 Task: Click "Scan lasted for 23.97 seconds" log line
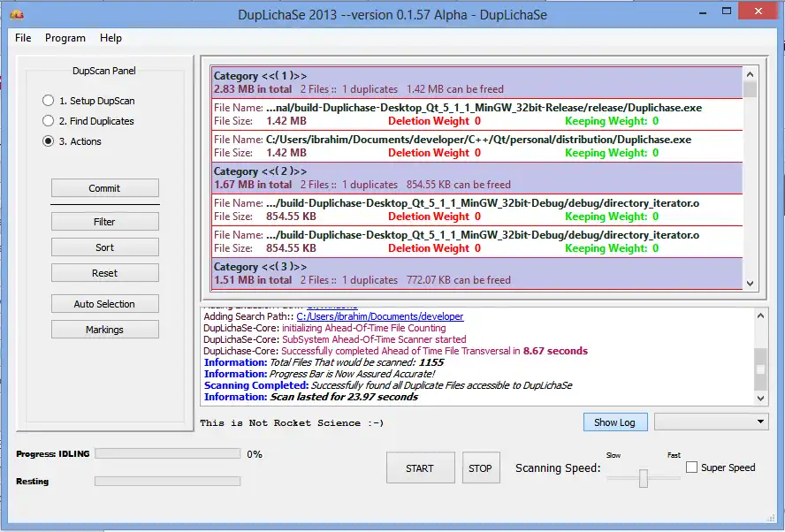click(311, 397)
